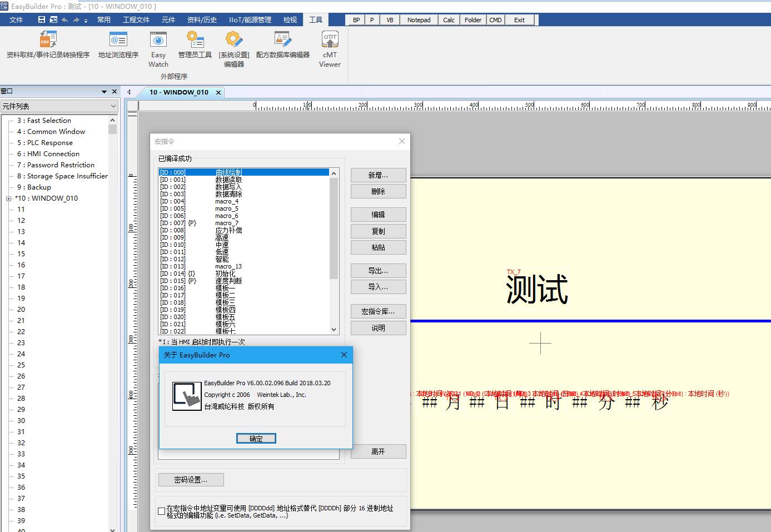Screen dimensions: 771x532
Task: Open cMT Viewer icon
Action: (x=330, y=40)
